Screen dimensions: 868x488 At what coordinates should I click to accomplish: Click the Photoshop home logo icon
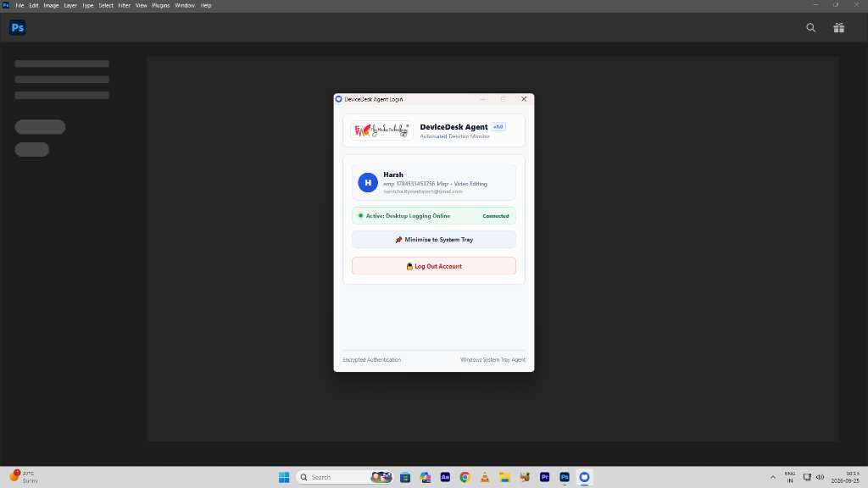(18, 28)
